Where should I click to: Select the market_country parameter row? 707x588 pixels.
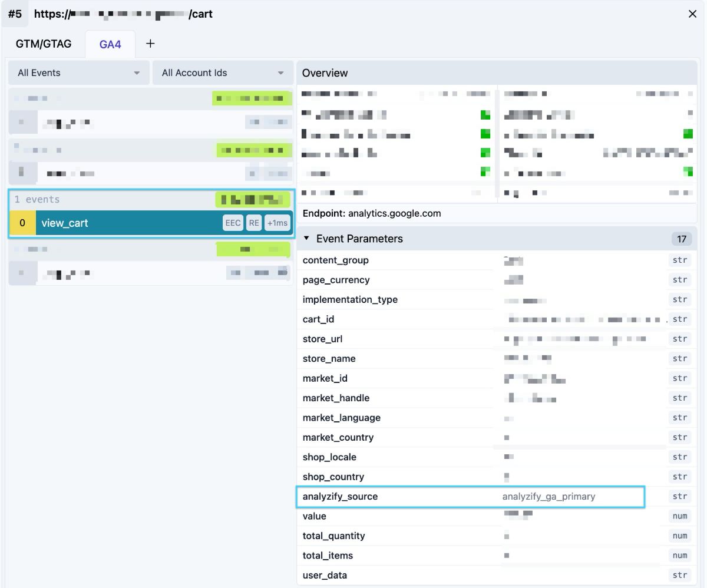coord(497,437)
